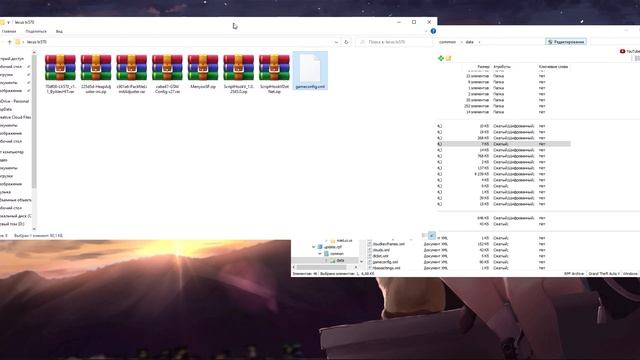Image resolution: width=640 pixels, height=360 pixels.
Task: Click the Explorer sidebar scrollbar
Action: click(34, 122)
